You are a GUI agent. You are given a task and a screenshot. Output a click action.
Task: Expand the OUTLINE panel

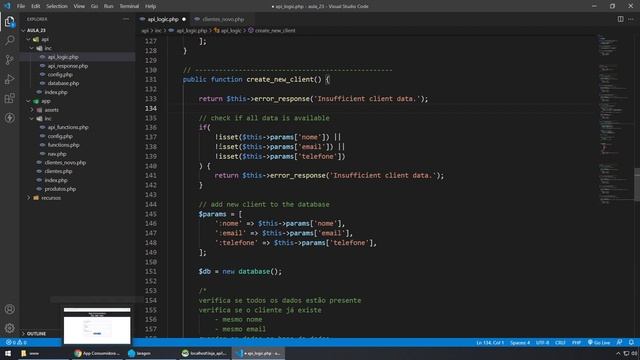coord(37,333)
